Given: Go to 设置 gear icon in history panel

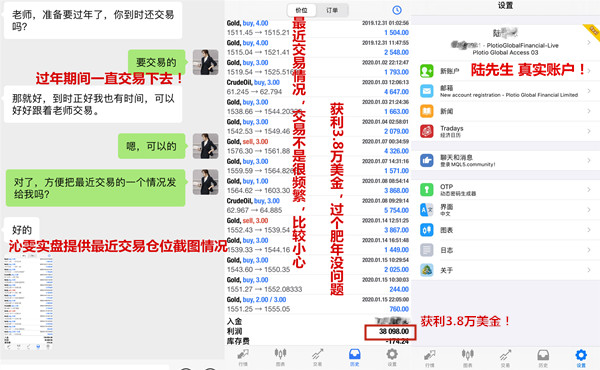Looking at the screenshot, I should (392, 354).
